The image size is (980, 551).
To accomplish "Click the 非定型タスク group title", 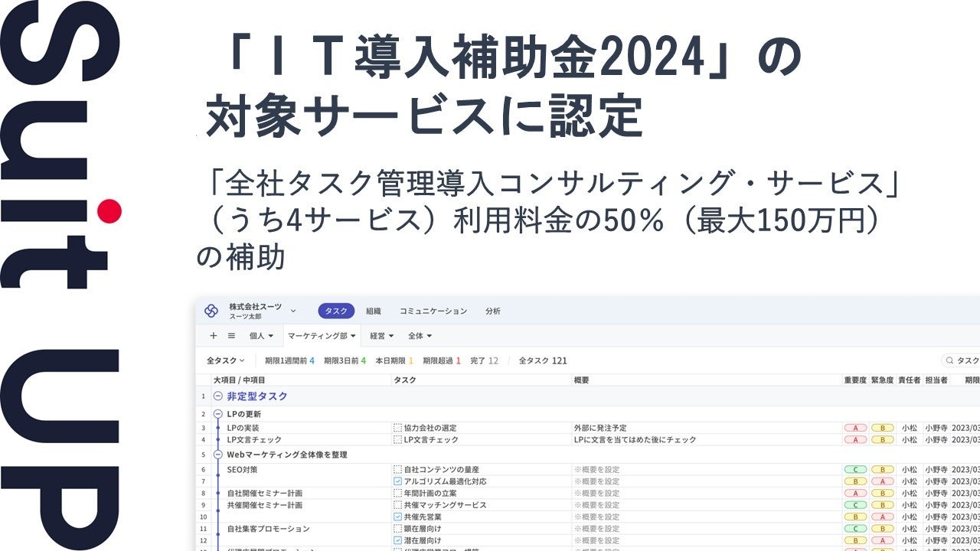I will pyautogui.click(x=257, y=396).
